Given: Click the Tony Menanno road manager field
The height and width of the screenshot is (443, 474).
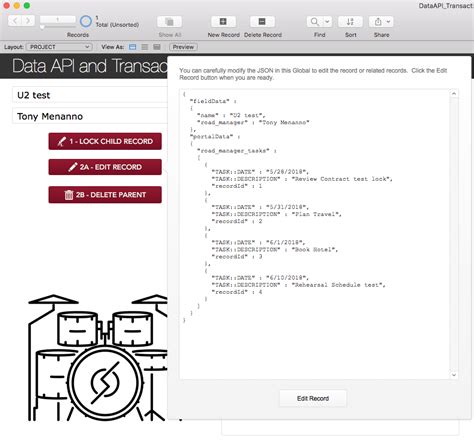Looking at the screenshot, I should [x=90, y=116].
